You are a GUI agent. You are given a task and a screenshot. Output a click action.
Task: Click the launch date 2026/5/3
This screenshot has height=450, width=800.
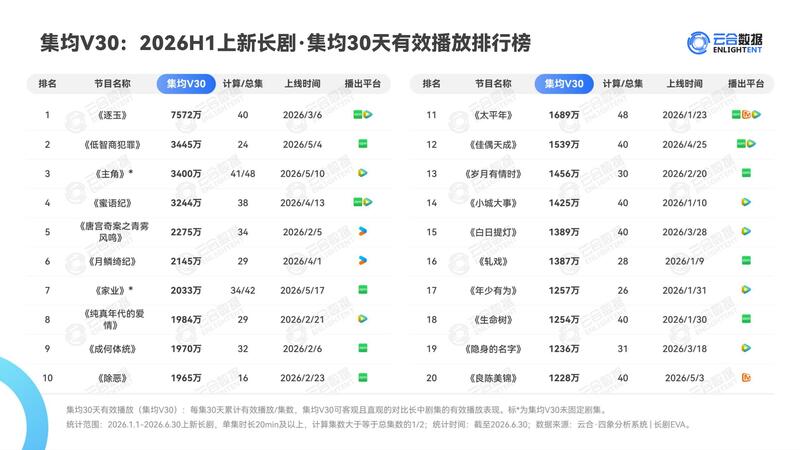pyautogui.click(x=685, y=378)
